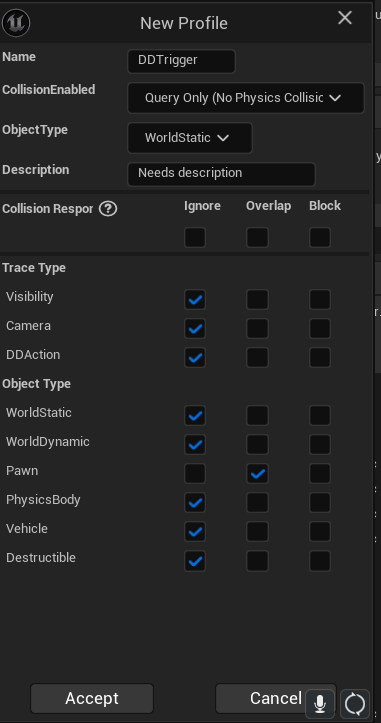Accept the new collision profile
The height and width of the screenshot is (723, 381).
click(92, 698)
